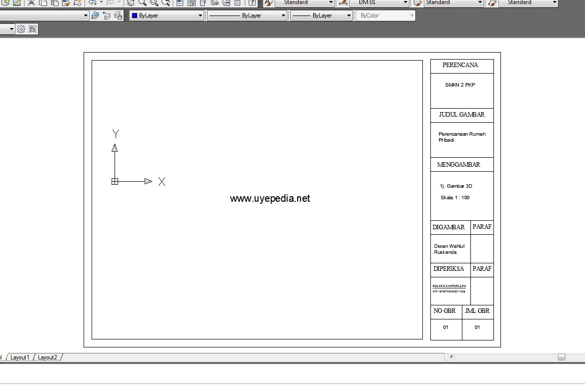Click the horizontal scrollbar left arrow
This screenshot has width=585, height=392.
point(451,356)
